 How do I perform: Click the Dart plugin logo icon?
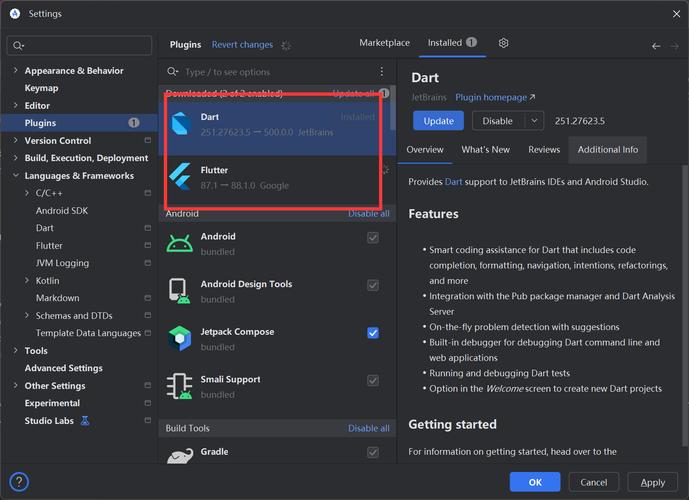click(x=180, y=124)
